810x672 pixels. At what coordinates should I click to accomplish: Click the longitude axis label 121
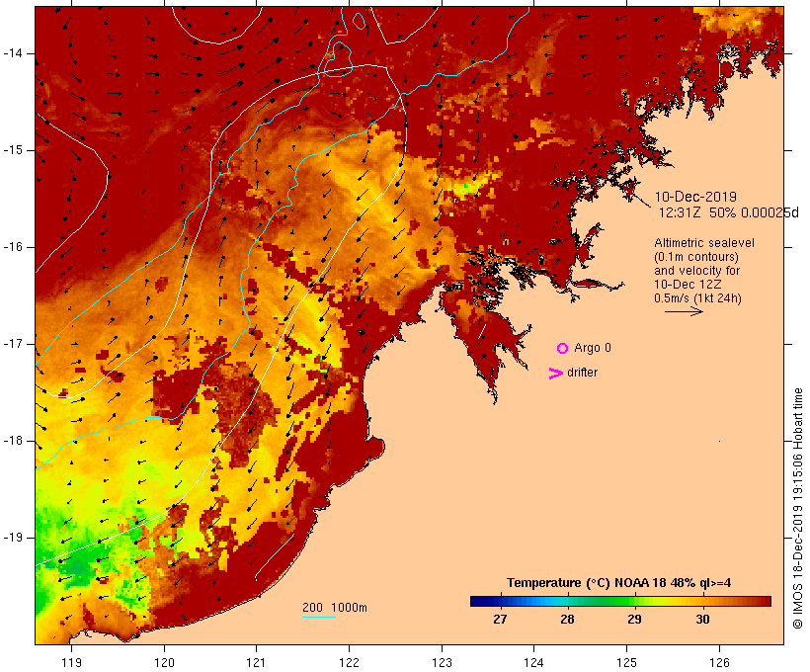(x=256, y=662)
